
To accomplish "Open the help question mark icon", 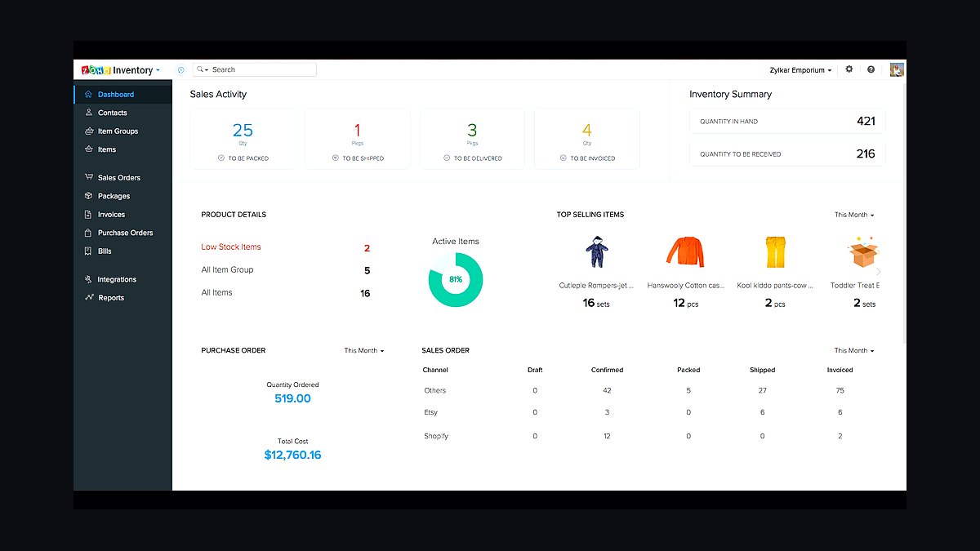I will coord(871,69).
